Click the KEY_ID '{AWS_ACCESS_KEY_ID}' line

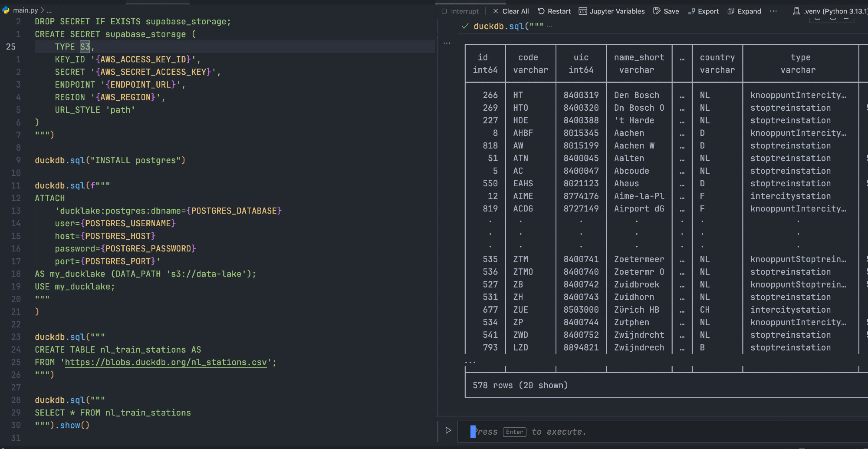point(128,59)
